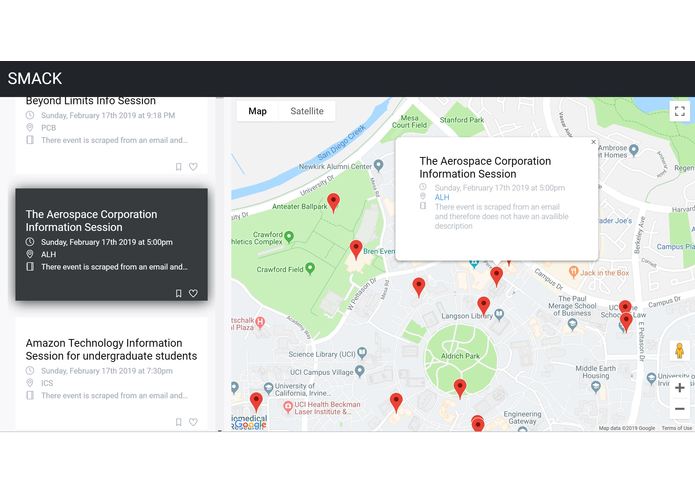The height and width of the screenshot is (494, 695).
Task: Bookmark the Aerospace Corporation Information Session card
Action: tap(179, 293)
